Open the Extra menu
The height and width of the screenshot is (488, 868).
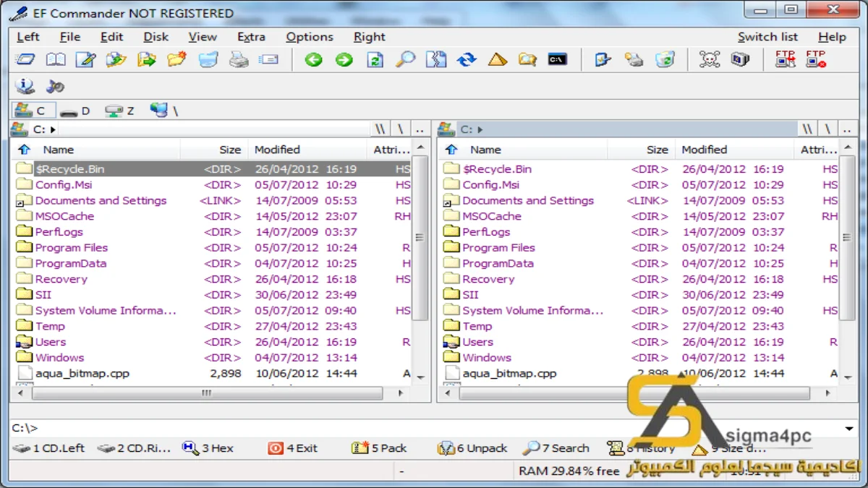(251, 37)
